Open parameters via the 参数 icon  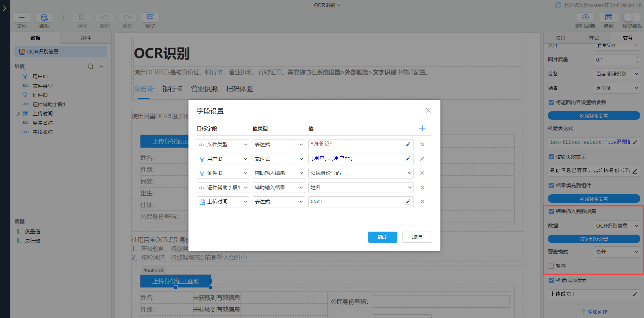[x=608, y=17]
